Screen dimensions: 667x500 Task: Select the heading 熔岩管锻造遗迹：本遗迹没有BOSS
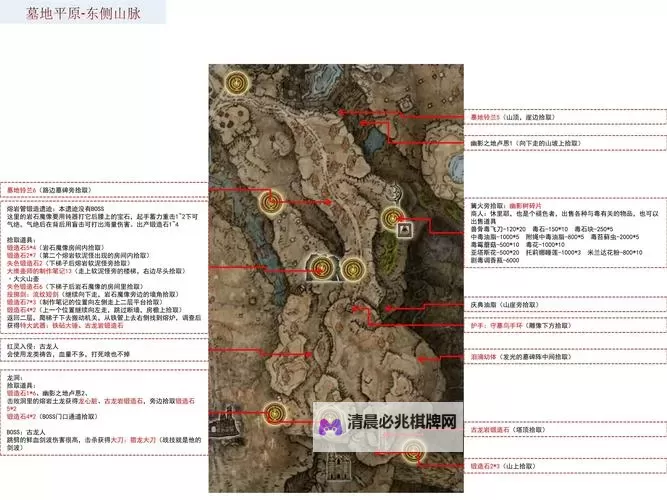(x=55, y=209)
